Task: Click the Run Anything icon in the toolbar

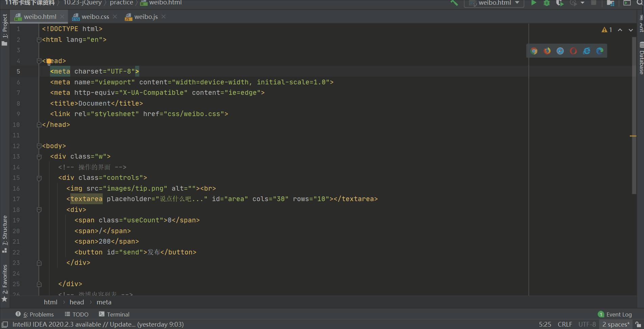Action: point(627,3)
